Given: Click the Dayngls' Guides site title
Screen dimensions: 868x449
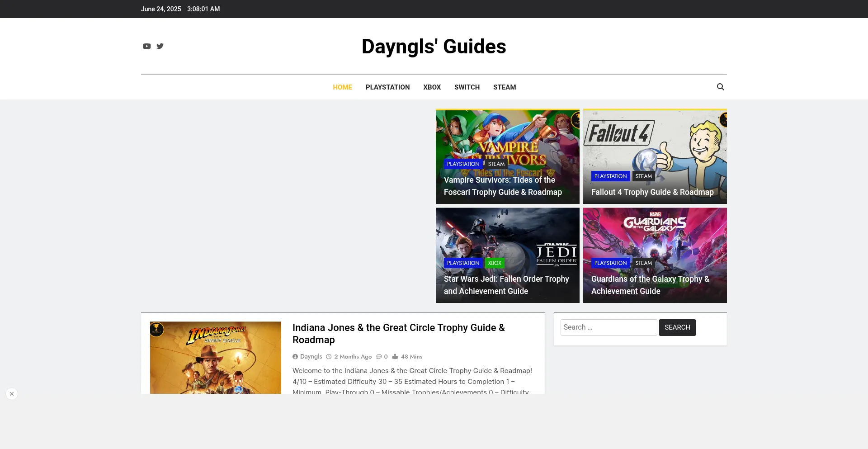Looking at the screenshot, I should pos(434,47).
